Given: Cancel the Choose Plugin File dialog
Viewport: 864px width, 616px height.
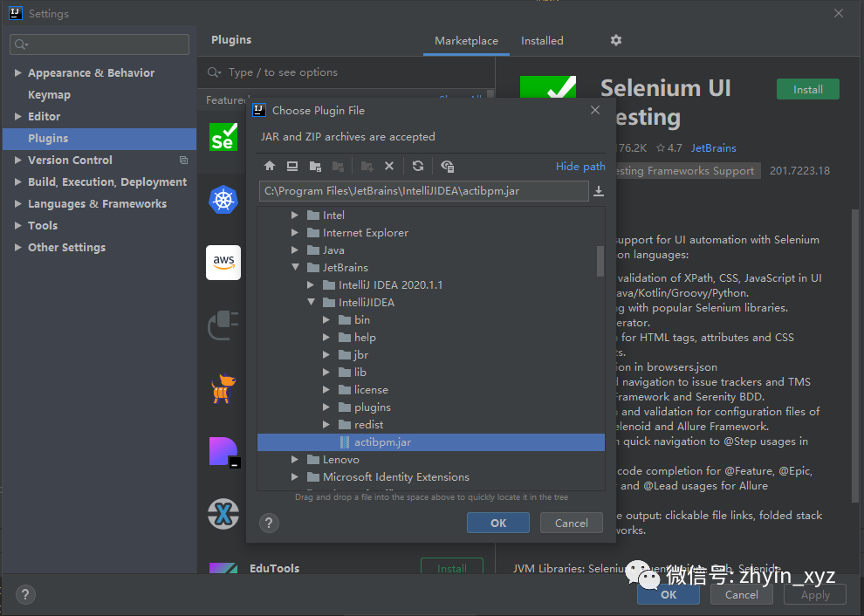Looking at the screenshot, I should (572, 523).
